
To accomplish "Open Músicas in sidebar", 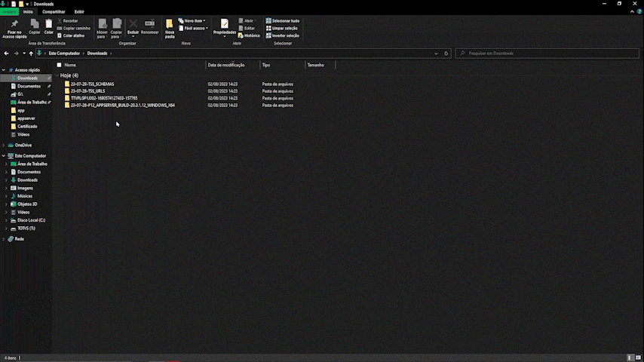I will pos(25,196).
